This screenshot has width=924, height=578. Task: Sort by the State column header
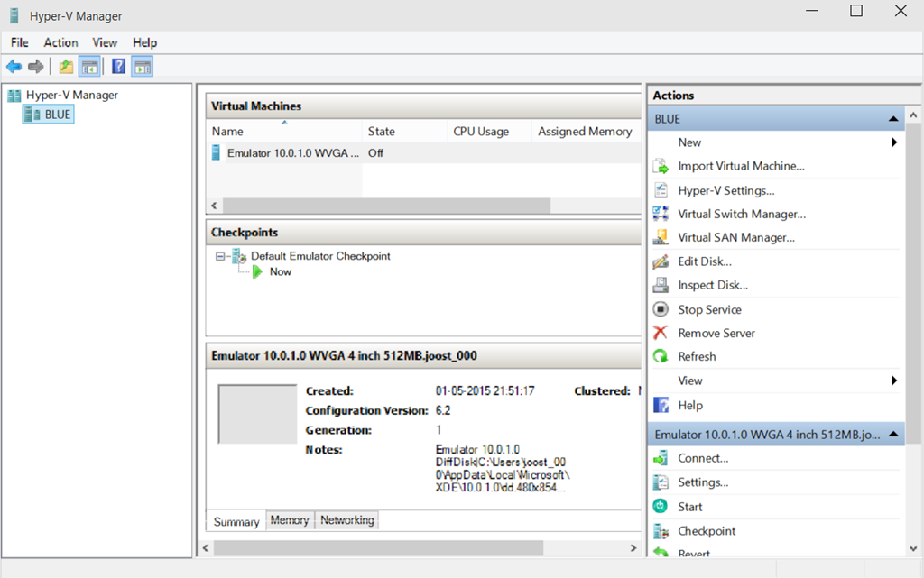coord(405,132)
